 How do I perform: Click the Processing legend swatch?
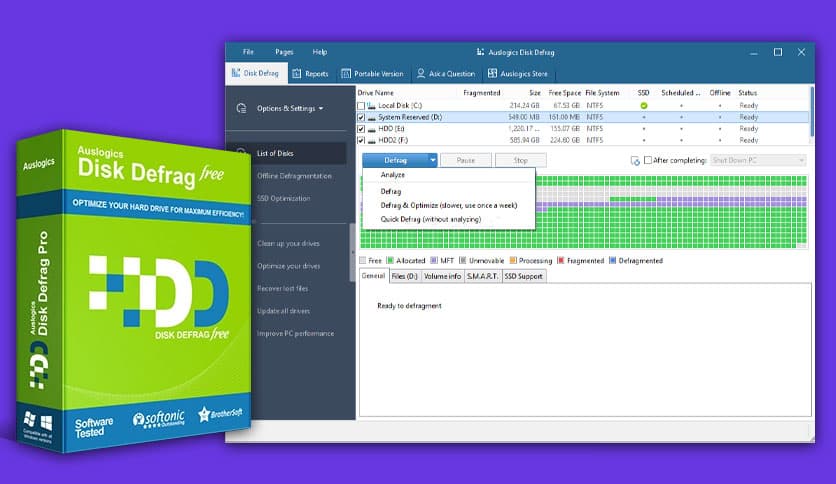[513, 261]
